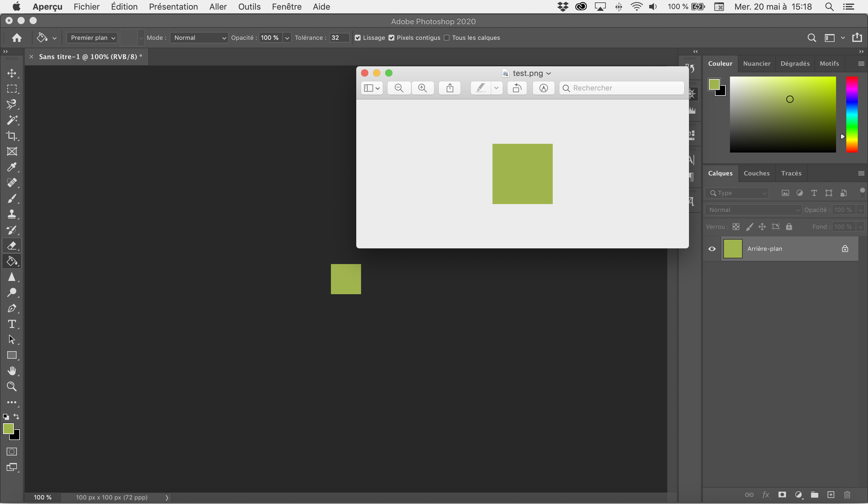868x504 pixels.
Task: Uncheck the Pixels contigus option
Action: pos(391,38)
